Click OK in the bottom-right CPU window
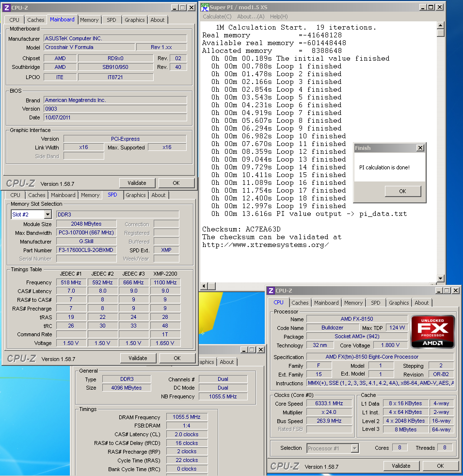Image resolution: width=463 pixels, height=476 pixels. (x=440, y=466)
